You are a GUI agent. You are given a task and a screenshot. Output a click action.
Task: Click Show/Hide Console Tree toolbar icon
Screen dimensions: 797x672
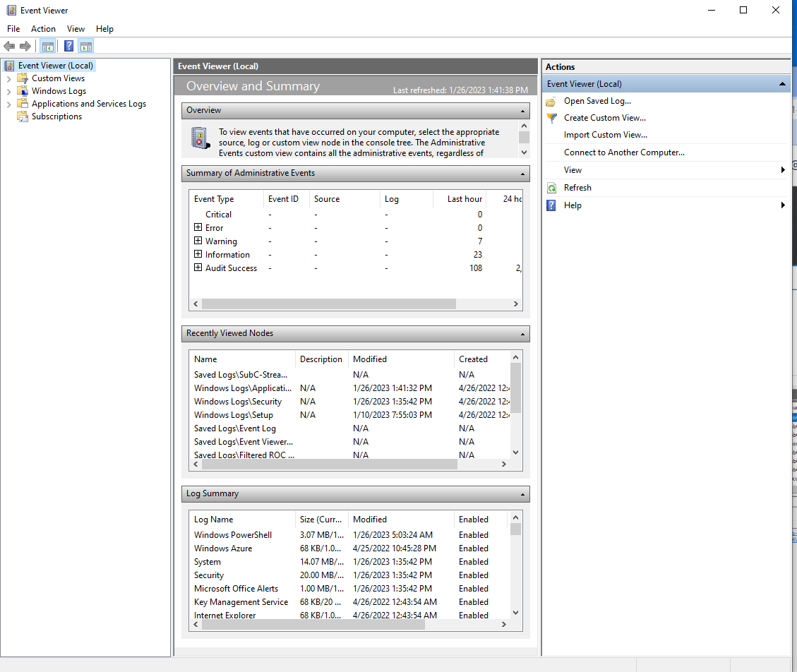(x=47, y=47)
